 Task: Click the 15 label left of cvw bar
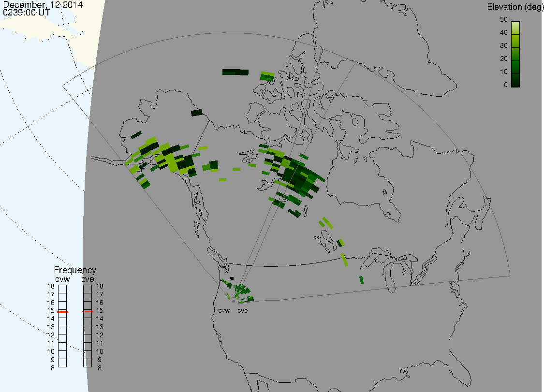[51, 311]
